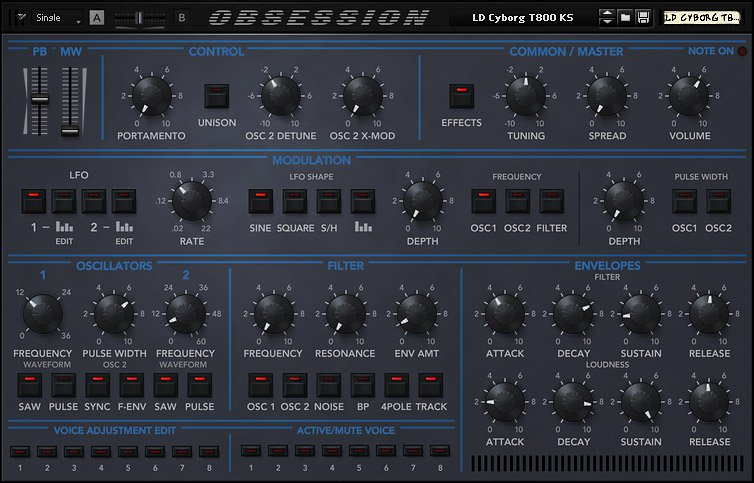This screenshot has height=483, width=754.
Task: Toggle filter input OSC 2
Action: point(295,385)
